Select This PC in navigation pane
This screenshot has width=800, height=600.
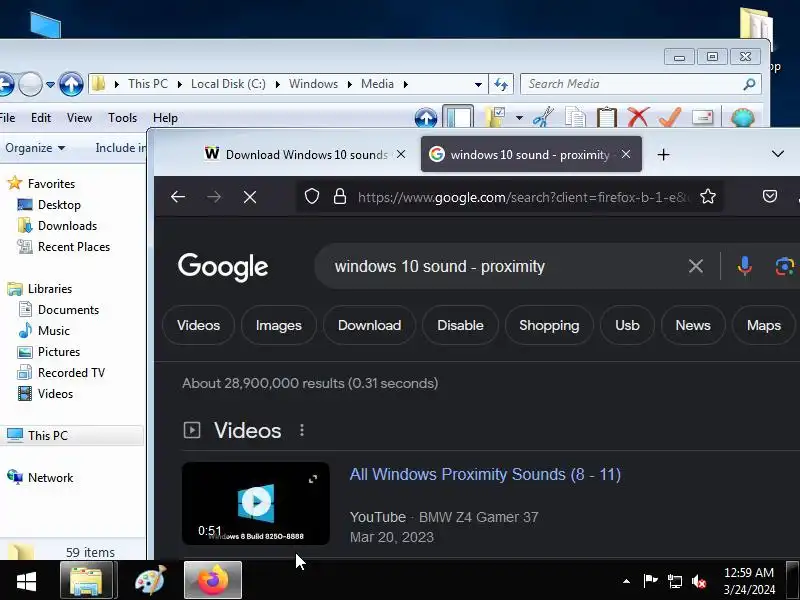click(47, 436)
